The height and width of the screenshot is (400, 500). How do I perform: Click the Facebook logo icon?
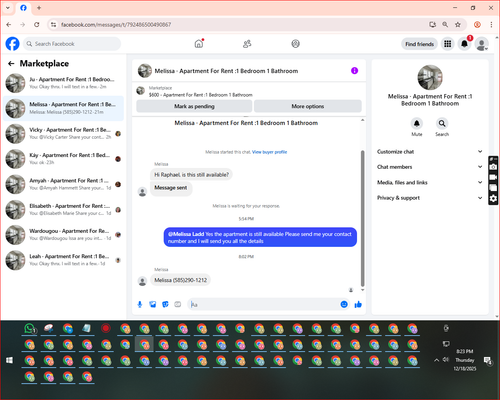13,44
